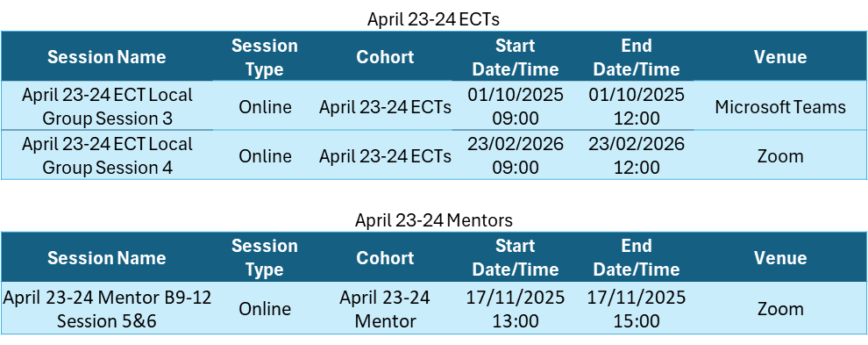Image resolution: width=868 pixels, height=345 pixels.
Task: Click End Date/Time header in ECTs table
Action: tap(636, 57)
